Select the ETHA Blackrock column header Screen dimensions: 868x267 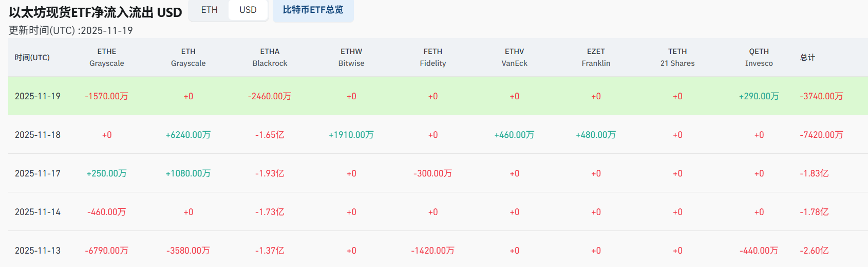[x=270, y=57]
